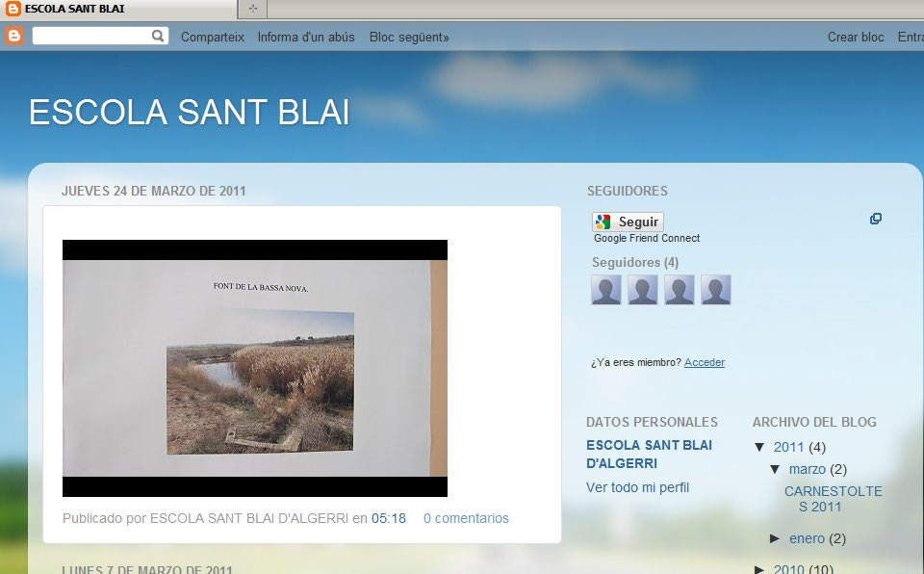Viewport: 924px width, 574px height.
Task: Click the Google logo on the Seguir button
Action: click(x=603, y=222)
